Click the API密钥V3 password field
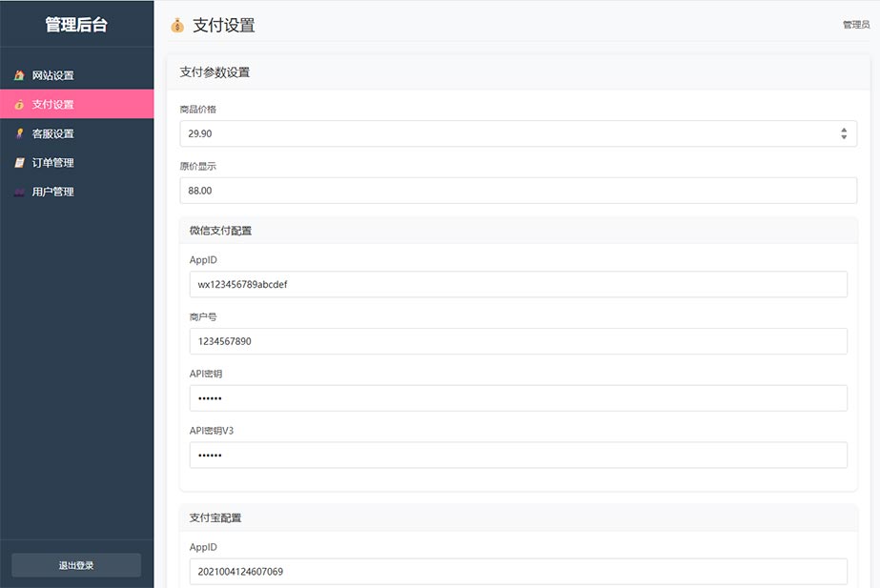The image size is (880, 588). coord(518,456)
